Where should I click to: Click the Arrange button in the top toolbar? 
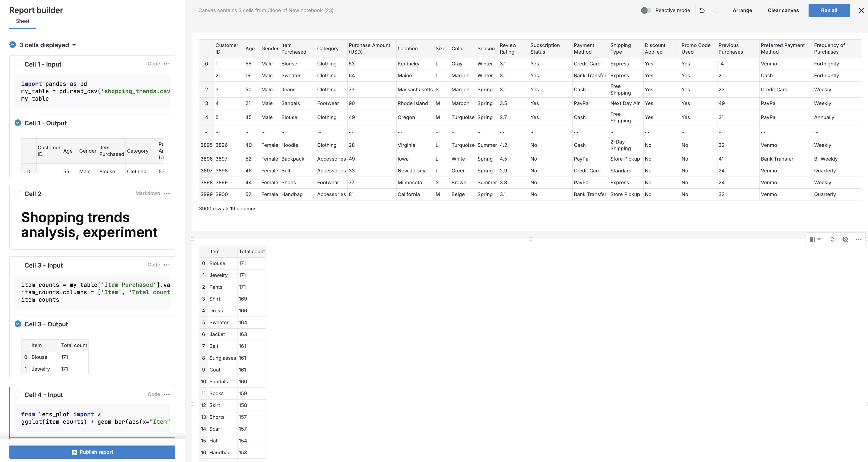coord(742,10)
